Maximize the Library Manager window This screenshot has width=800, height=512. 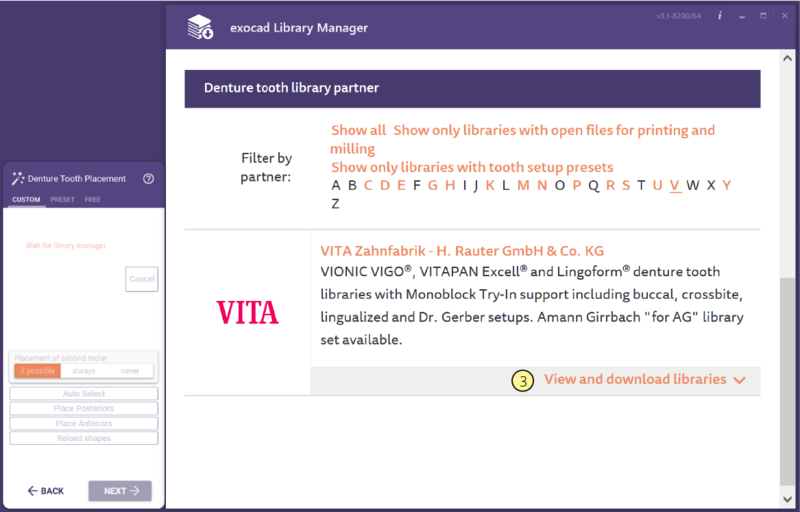[x=763, y=16]
